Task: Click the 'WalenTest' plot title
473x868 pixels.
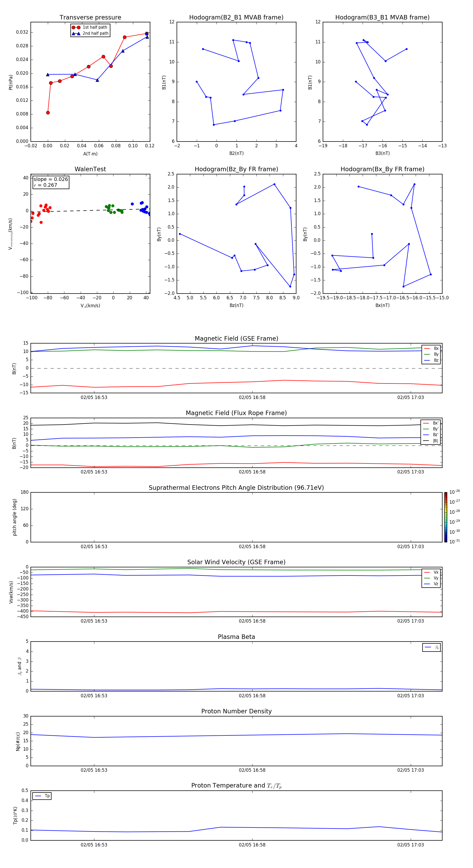Action: point(90,169)
